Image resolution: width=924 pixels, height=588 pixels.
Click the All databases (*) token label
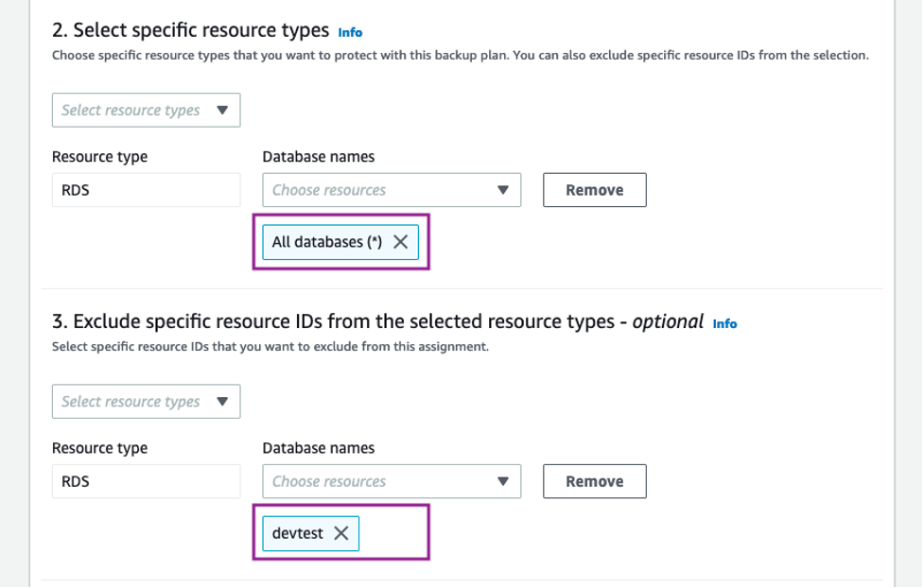point(326,242)
